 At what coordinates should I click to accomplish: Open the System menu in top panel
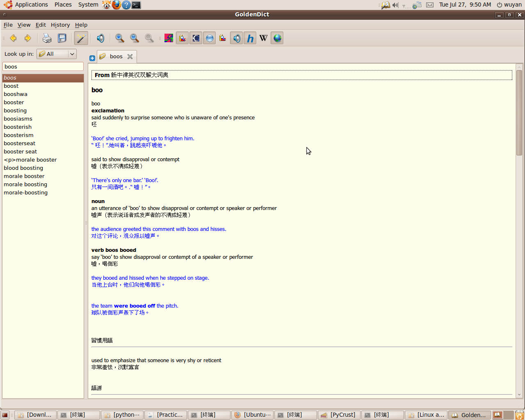(88, 5)
